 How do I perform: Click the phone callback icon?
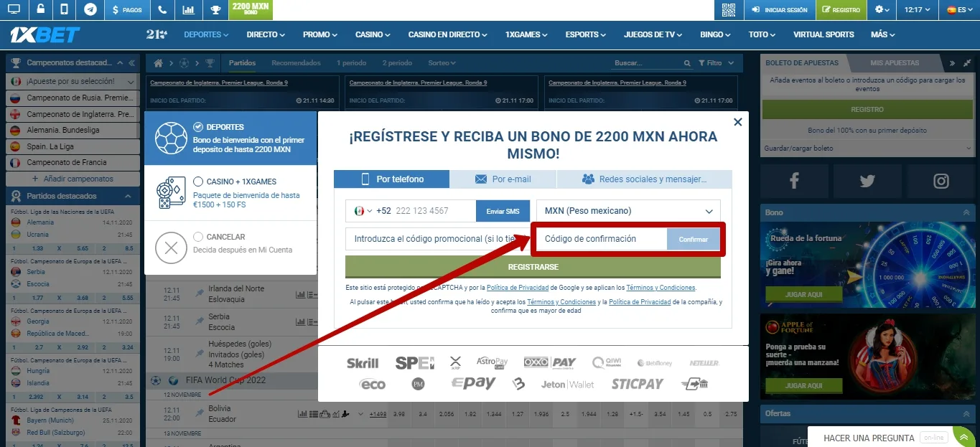163,10
